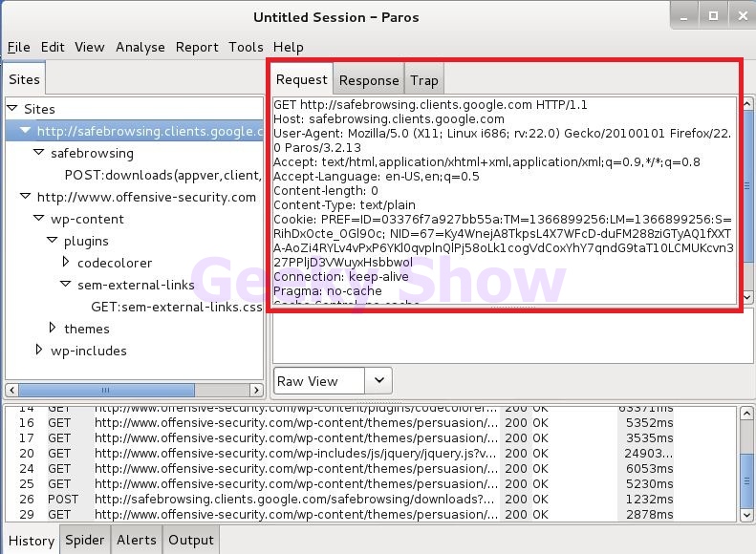This screenshot has height=554, width=756.
Task: Open the Edit menu
Action: (x=53, y=47)
